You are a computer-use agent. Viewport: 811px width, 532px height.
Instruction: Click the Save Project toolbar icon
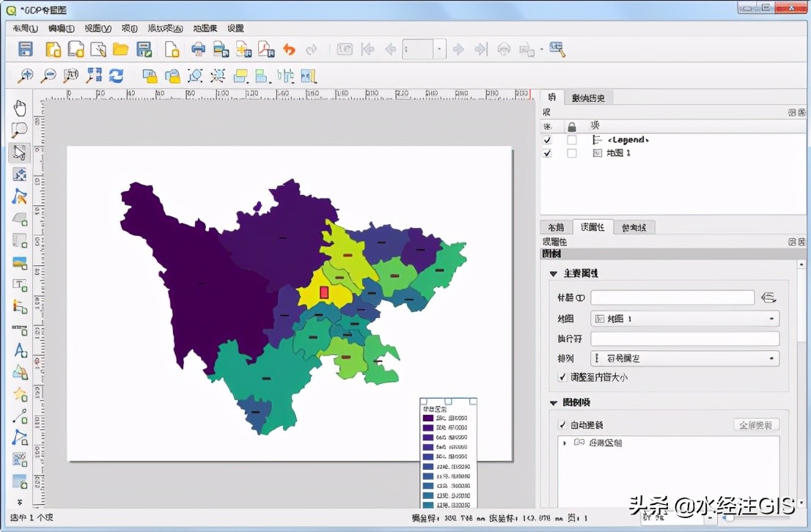click(26, 49)
